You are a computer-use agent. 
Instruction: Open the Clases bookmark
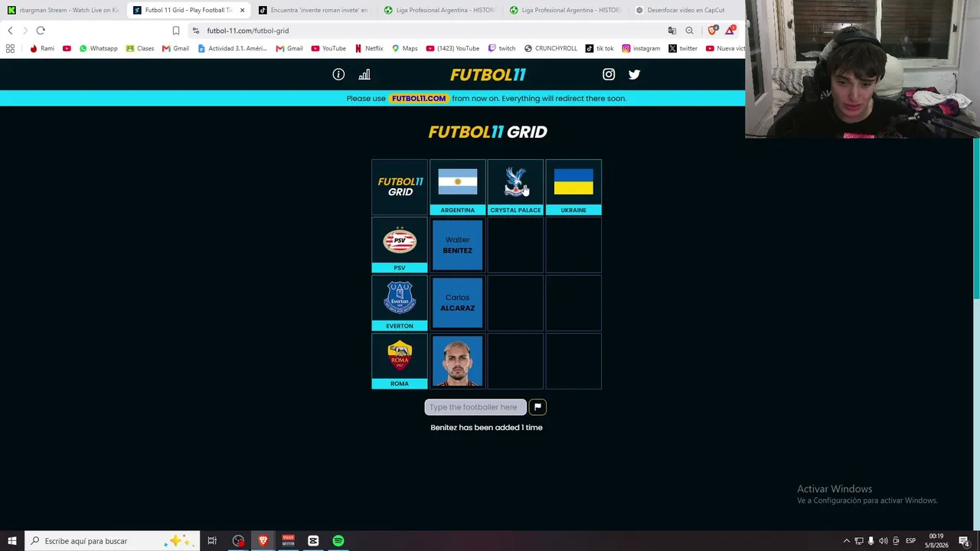tap(140, 48)
